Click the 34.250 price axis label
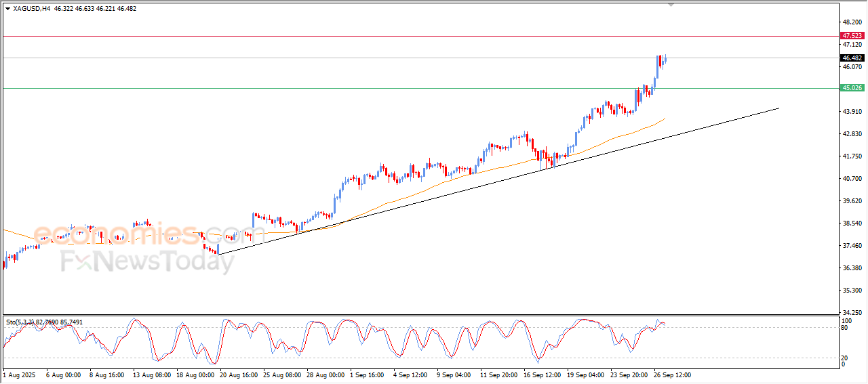The image size is (868, 384). tap(852, 312)
